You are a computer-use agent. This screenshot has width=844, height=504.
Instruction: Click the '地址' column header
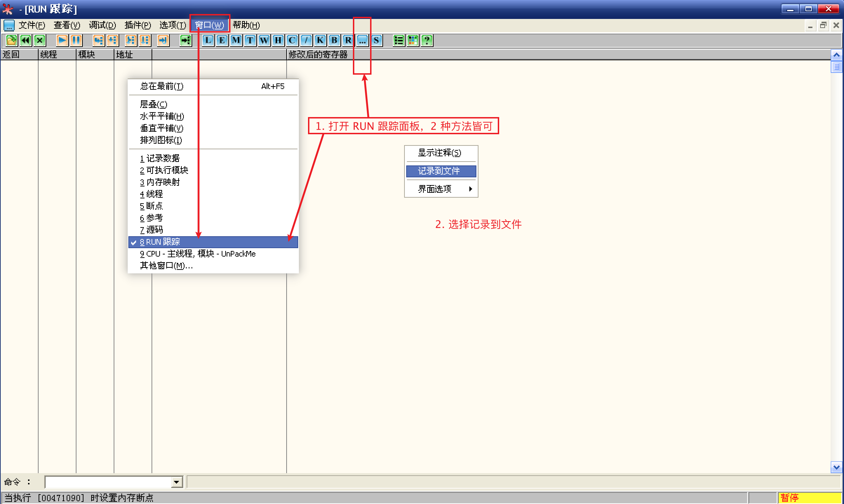pyautogui.click(x=125, y=55)
